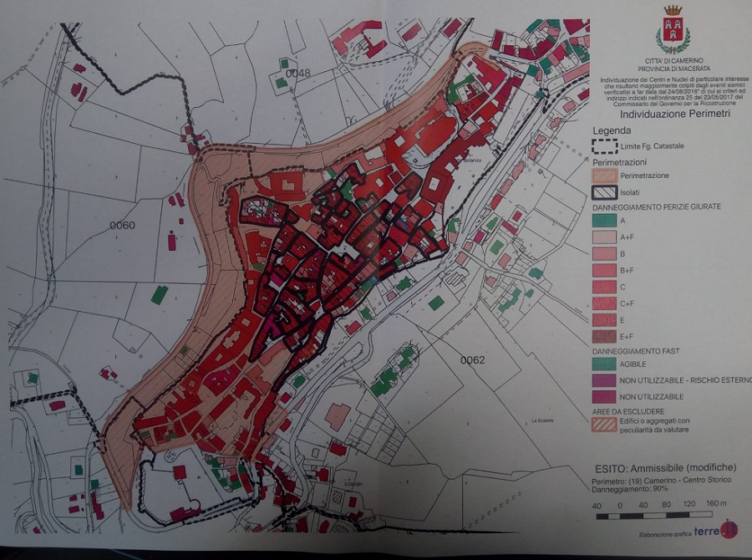Click the Isolati hatched legend symbol

(x=607, y=191)
